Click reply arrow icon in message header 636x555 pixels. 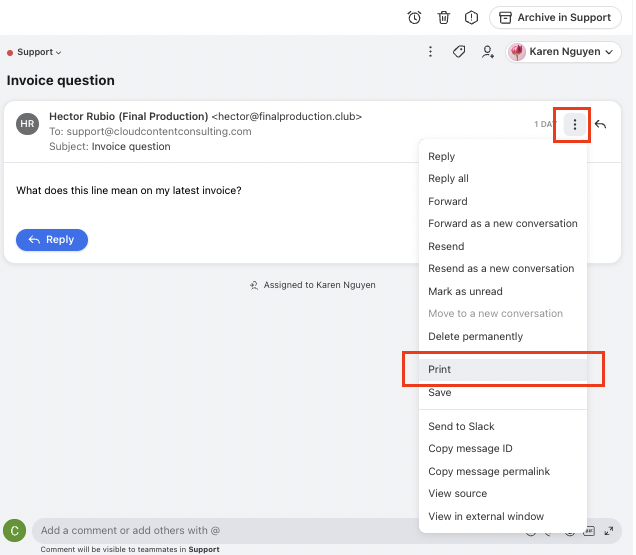601,124
